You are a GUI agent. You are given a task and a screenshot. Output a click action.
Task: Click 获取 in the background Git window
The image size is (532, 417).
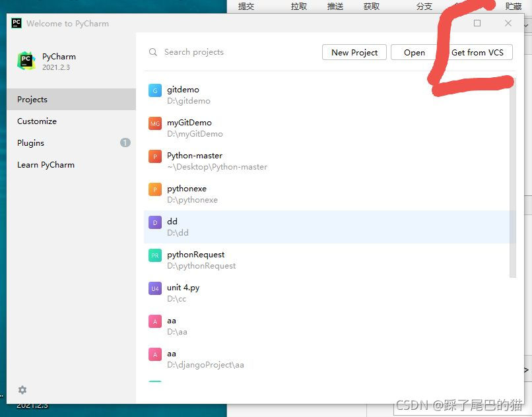tap(372, 6)
